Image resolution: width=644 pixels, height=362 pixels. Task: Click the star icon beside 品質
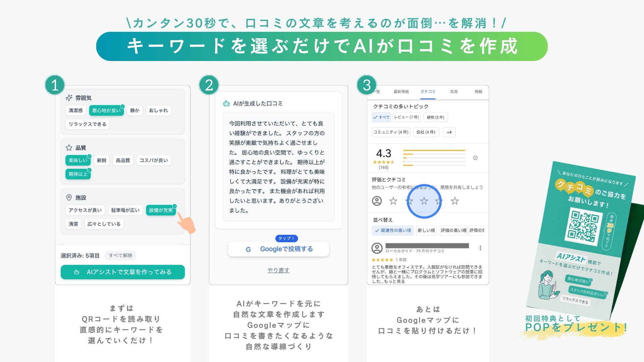(x=69, y=148)
